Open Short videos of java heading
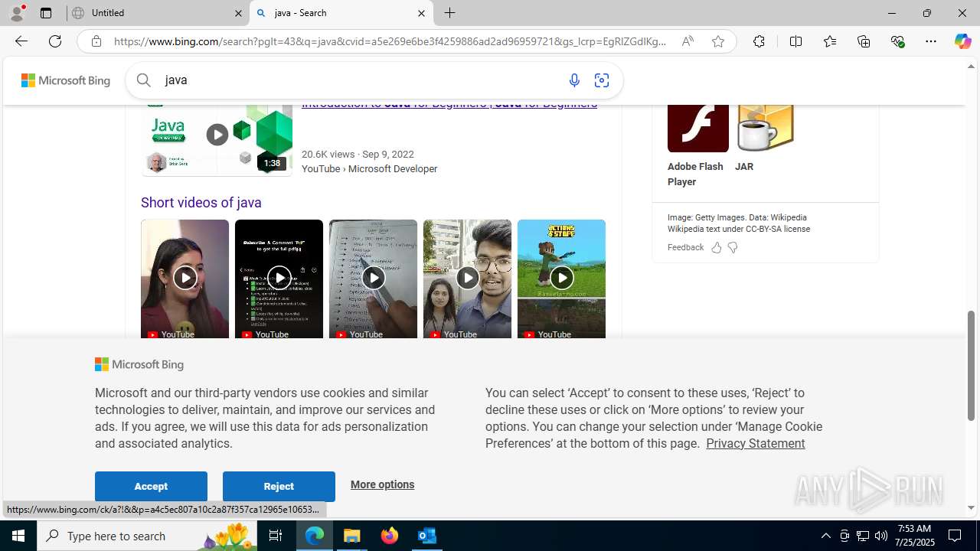The width and height of the screenshot is (980, 551). [x=201, y=203]
